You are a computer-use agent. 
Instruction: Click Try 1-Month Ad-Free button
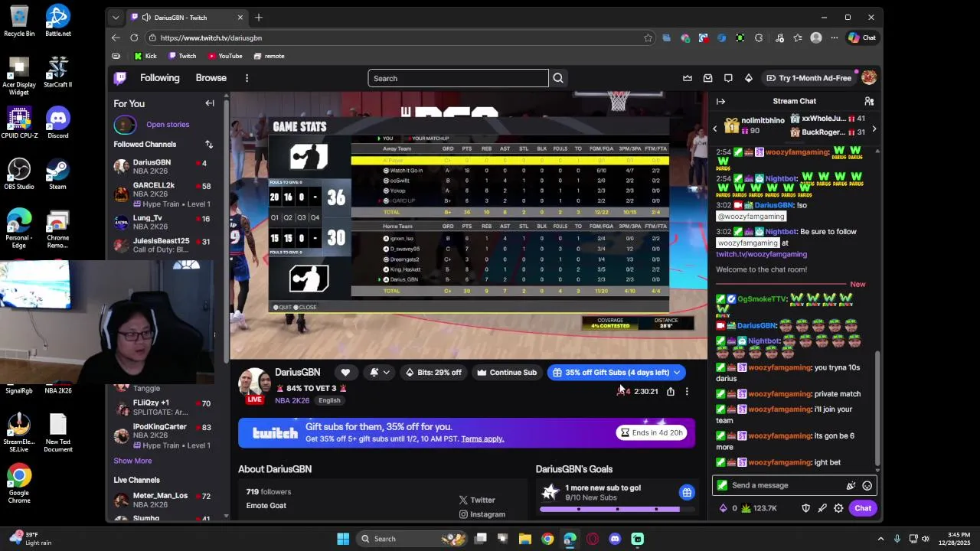[808, 78]
